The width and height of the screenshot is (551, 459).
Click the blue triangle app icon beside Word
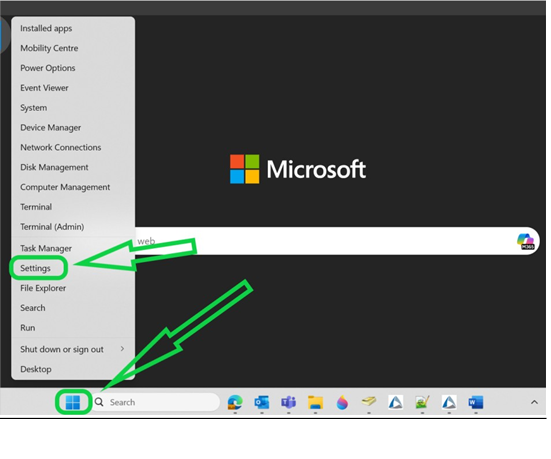[449, 402]
